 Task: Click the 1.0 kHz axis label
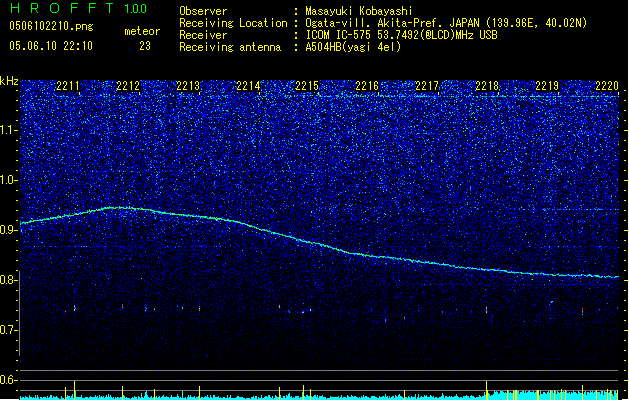click(x=9, y=180)
